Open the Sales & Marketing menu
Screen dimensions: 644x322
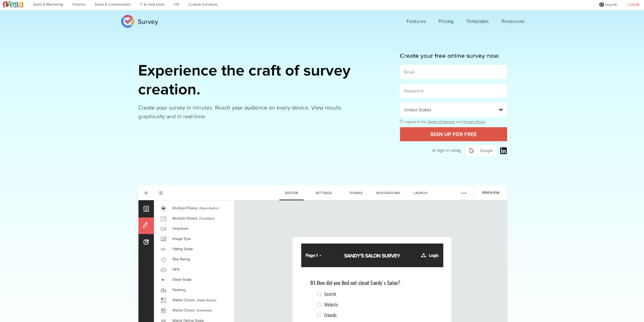48,5
